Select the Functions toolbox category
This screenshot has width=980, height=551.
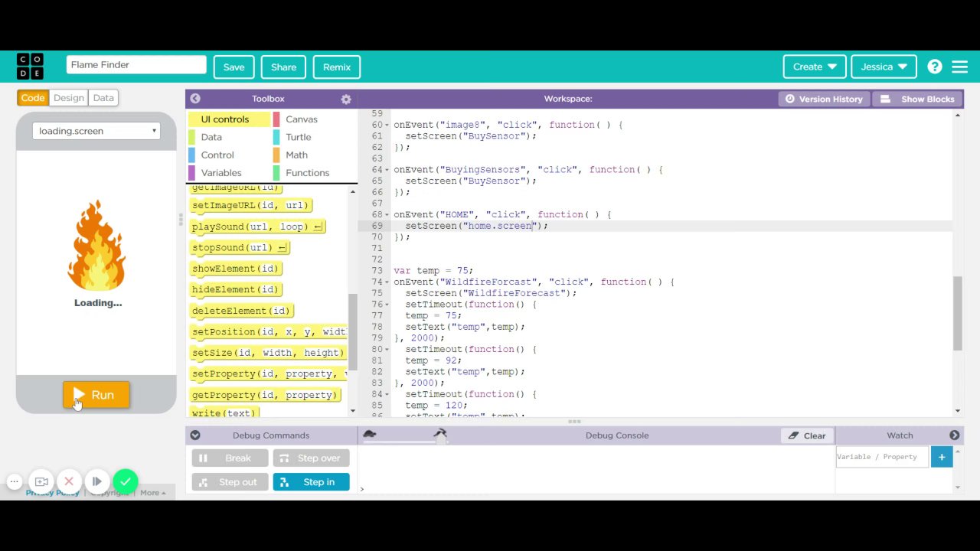click(315, 173)
